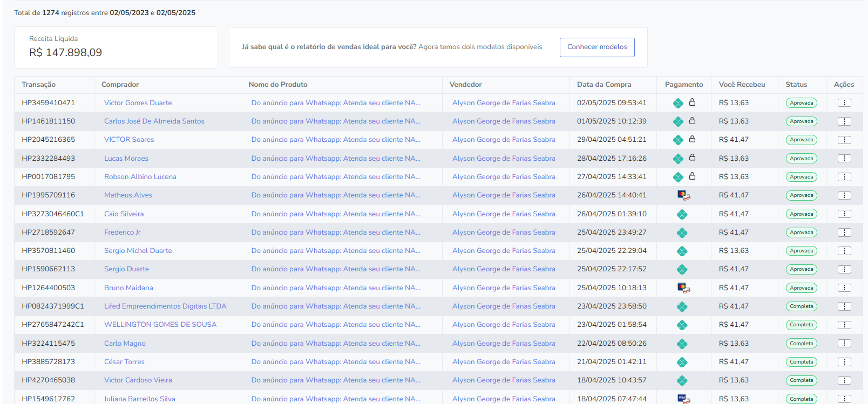
Task: Open actions menu on VICTOR Soares row
Action: pos(844,140)
